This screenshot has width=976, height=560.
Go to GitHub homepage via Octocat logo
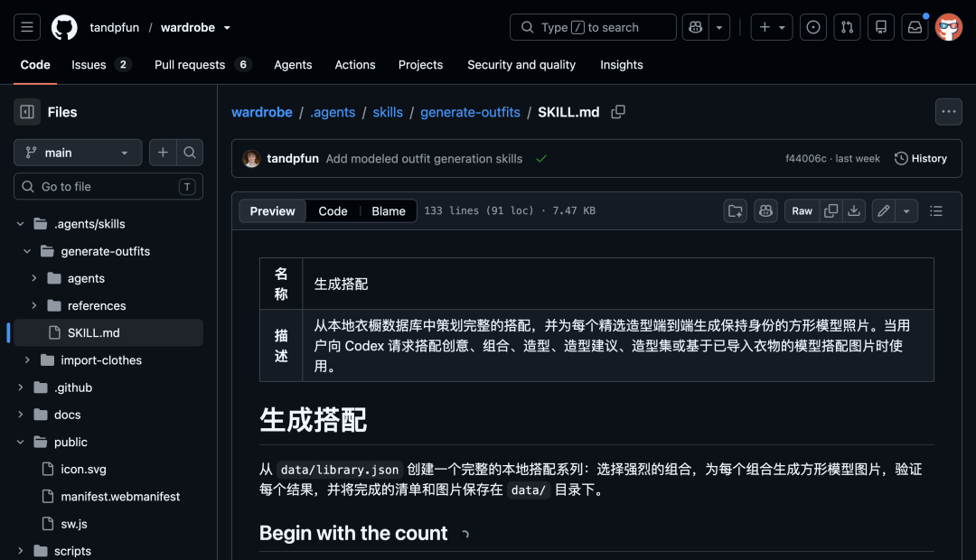coord(64,27)
